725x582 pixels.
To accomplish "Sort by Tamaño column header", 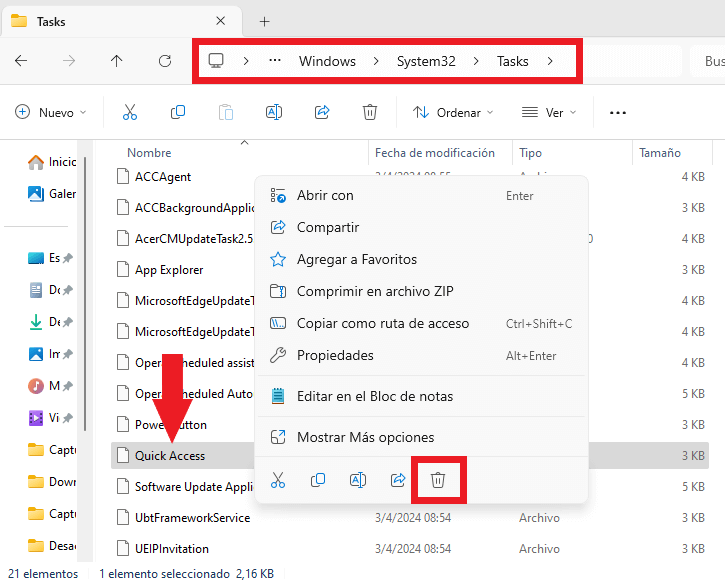I will click(x=660, y=153).
